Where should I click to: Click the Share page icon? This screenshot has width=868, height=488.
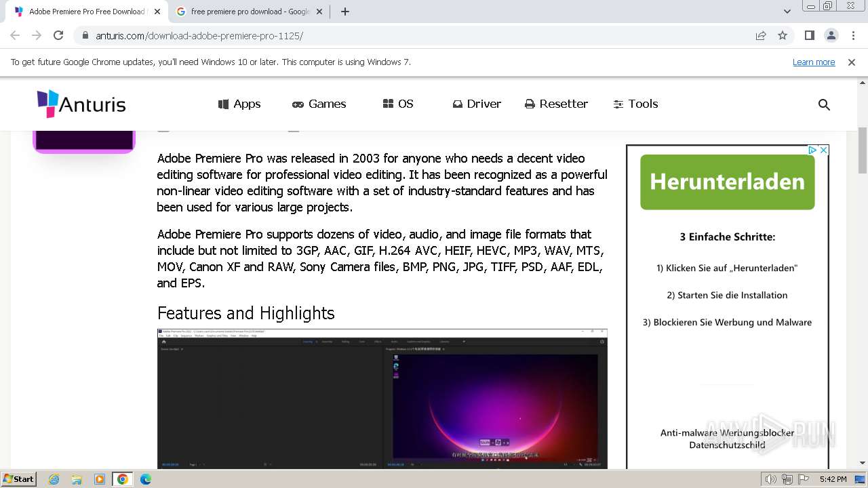pos(761,35)
